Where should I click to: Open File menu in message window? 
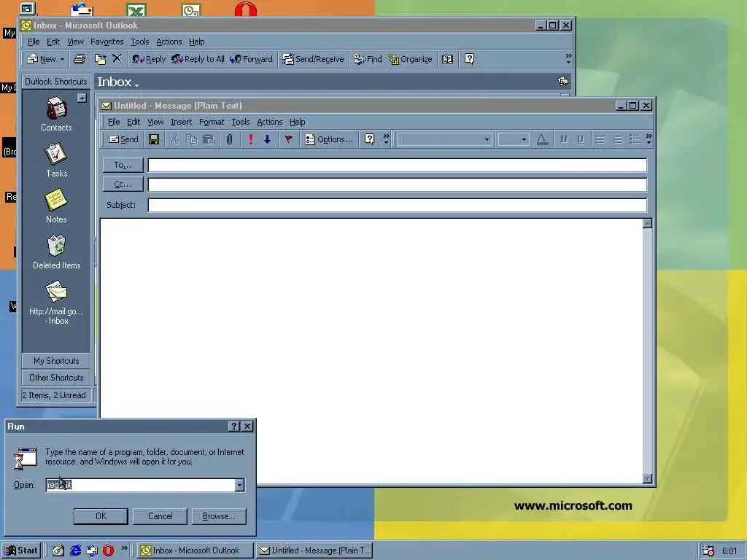(x=114, y=122)
